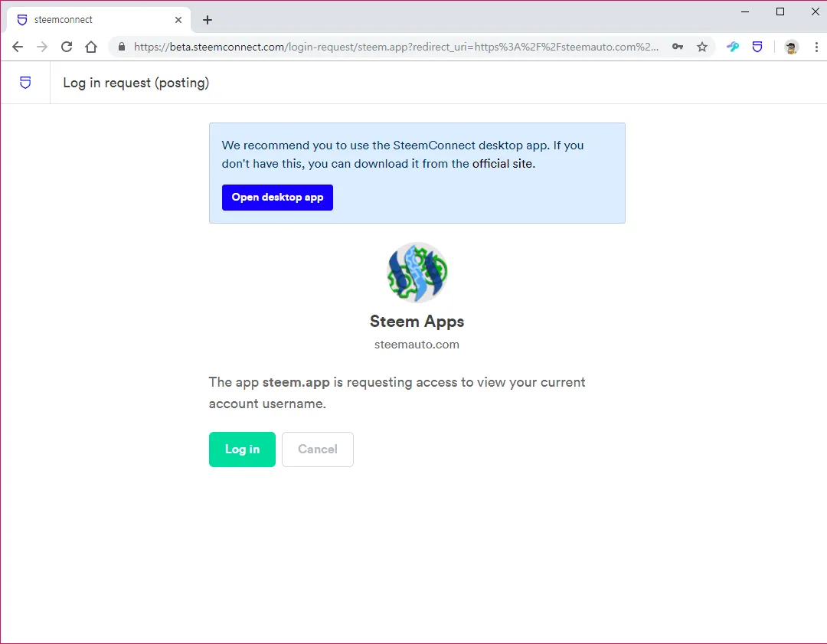
Task: Open the blue key extension icon
Action: coord(733,47)
